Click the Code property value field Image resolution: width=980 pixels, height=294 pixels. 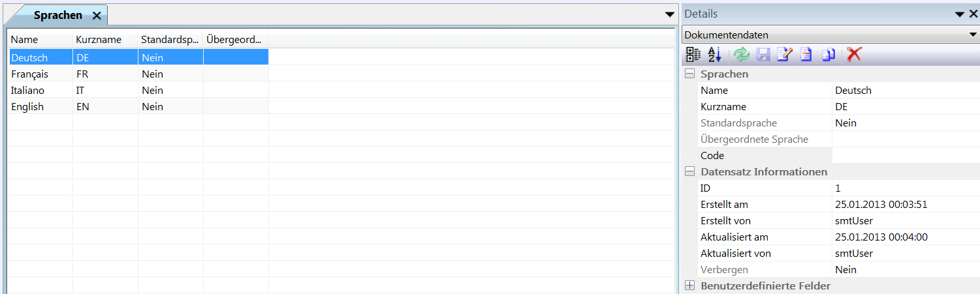coord(905,156)
